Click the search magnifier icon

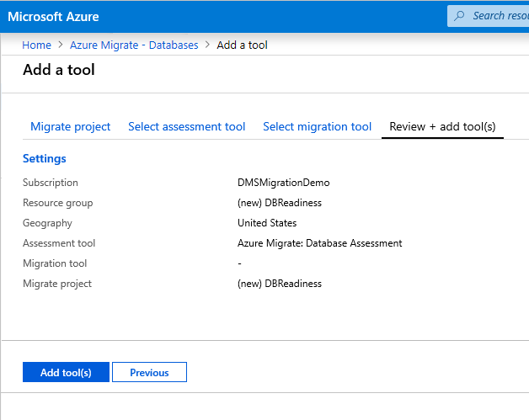click(x=459, y=16)
